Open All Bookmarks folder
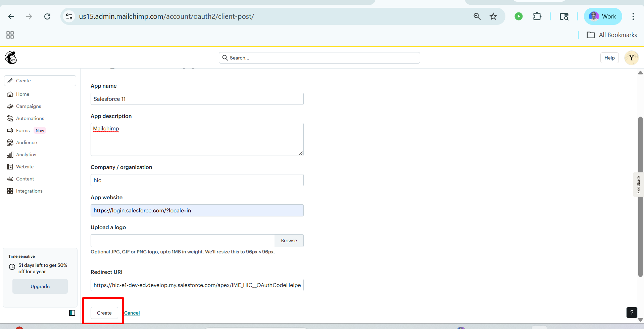 click(612, 35)
